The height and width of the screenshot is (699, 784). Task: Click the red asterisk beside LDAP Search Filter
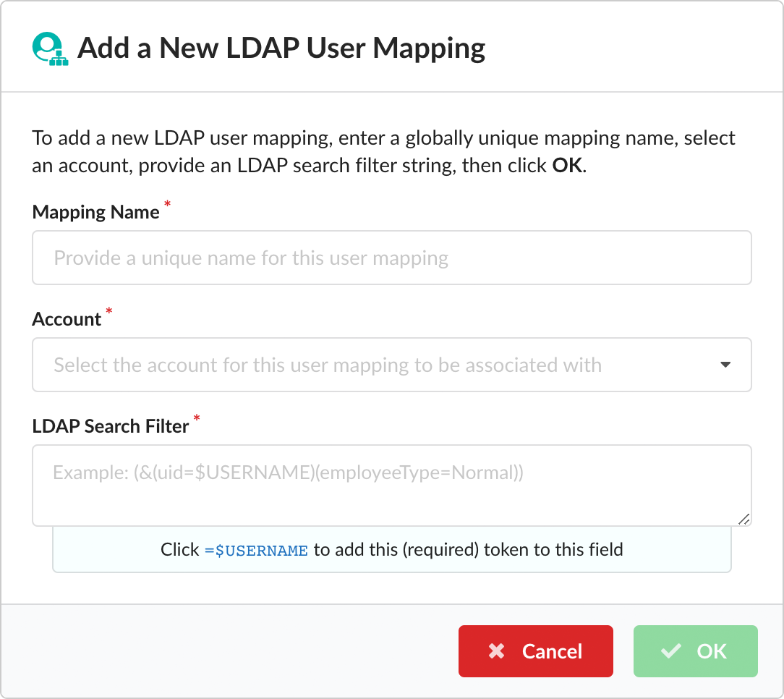(x=196, y=418)
